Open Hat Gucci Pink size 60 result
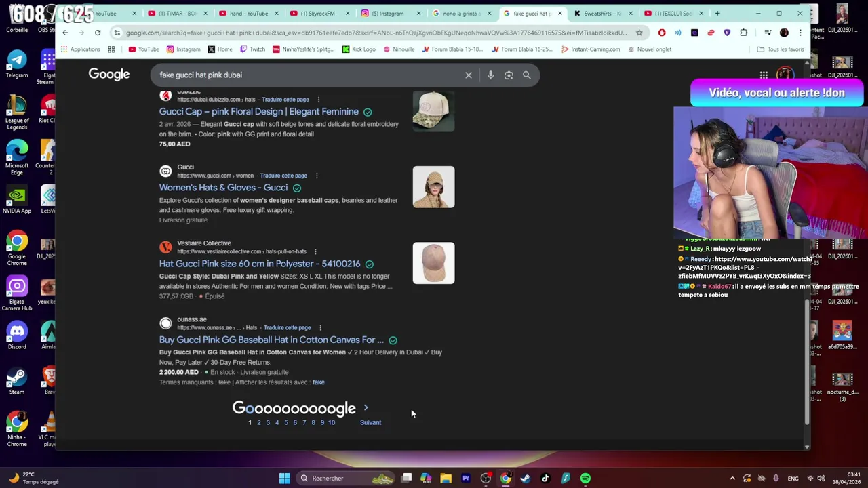 coord(260,264)
